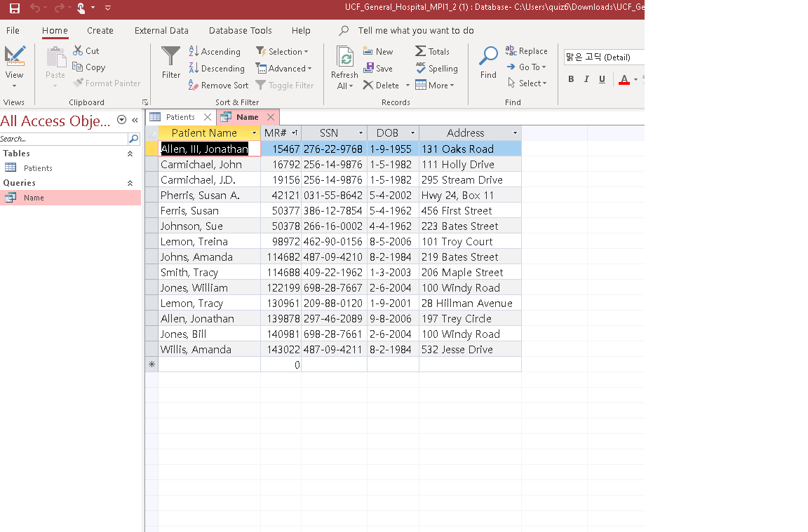Click the Find magnifier icon
The image size is (808, 532).
click(x=488, y=55)
